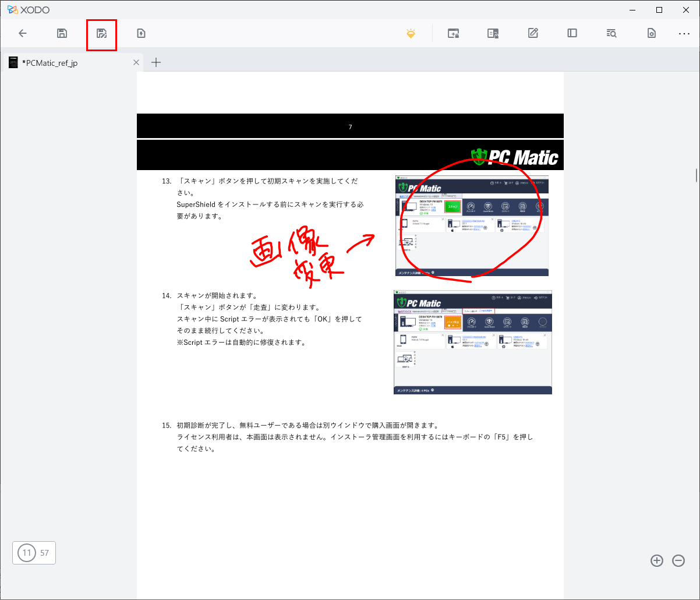700x600 pixels.
Task: Click the back arrow in toolbar
Action: click(x=23, y=34)
